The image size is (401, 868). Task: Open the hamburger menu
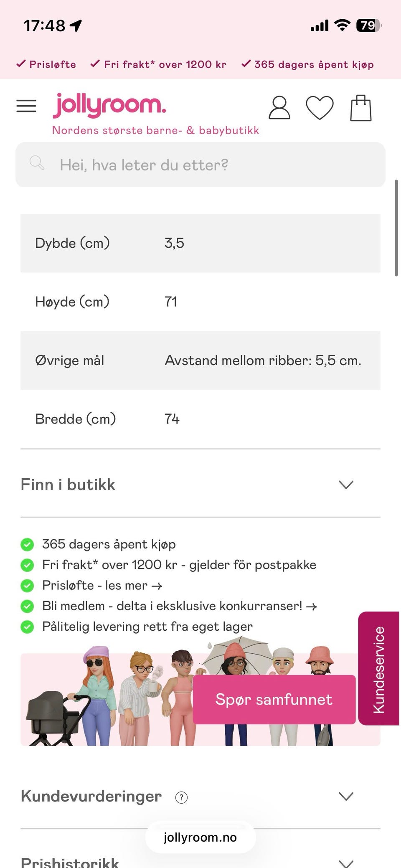(26, 106)
